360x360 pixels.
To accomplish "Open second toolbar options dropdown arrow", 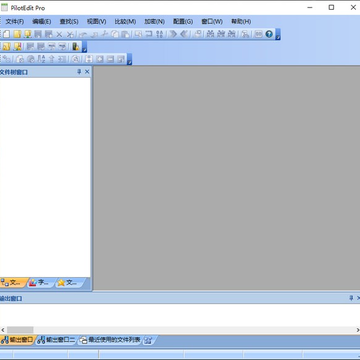I will pyautogui.click(x=84, y=47).
